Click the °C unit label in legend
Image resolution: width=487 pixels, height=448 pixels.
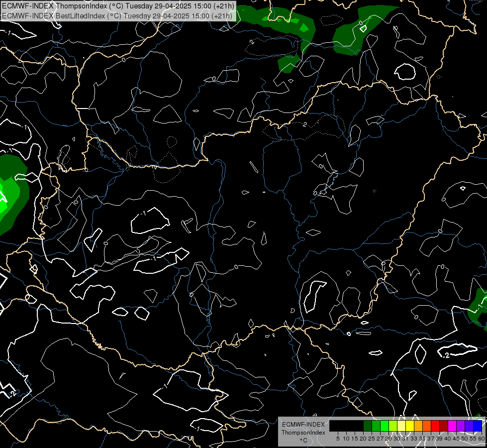pos(304,441)
